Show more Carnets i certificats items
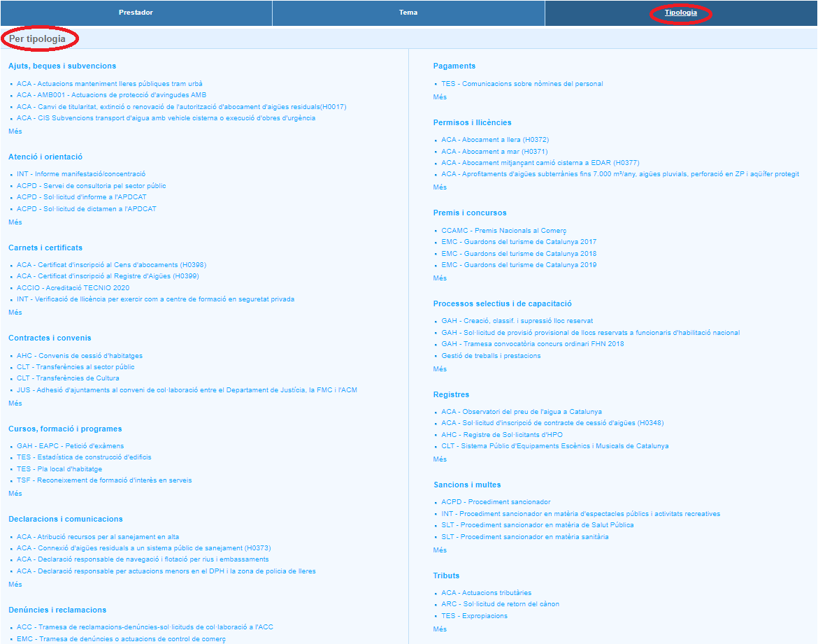Screen dimensions: 825x644 coord(15,313)
